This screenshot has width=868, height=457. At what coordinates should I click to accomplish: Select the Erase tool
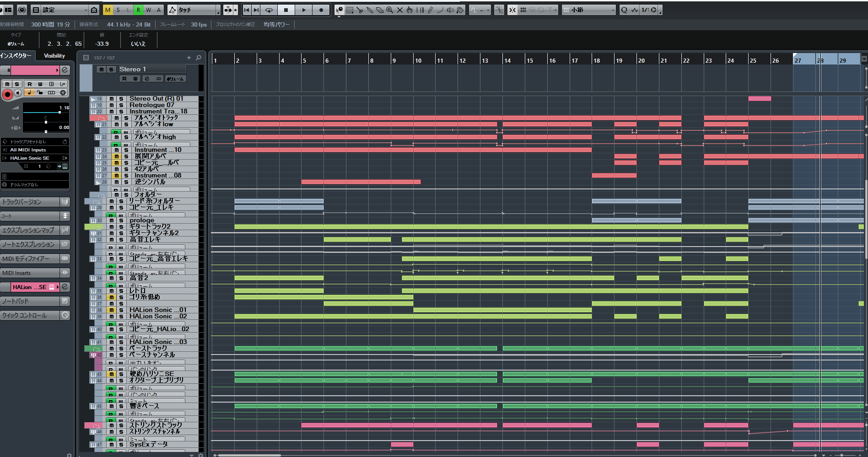[x=380, y=10]
